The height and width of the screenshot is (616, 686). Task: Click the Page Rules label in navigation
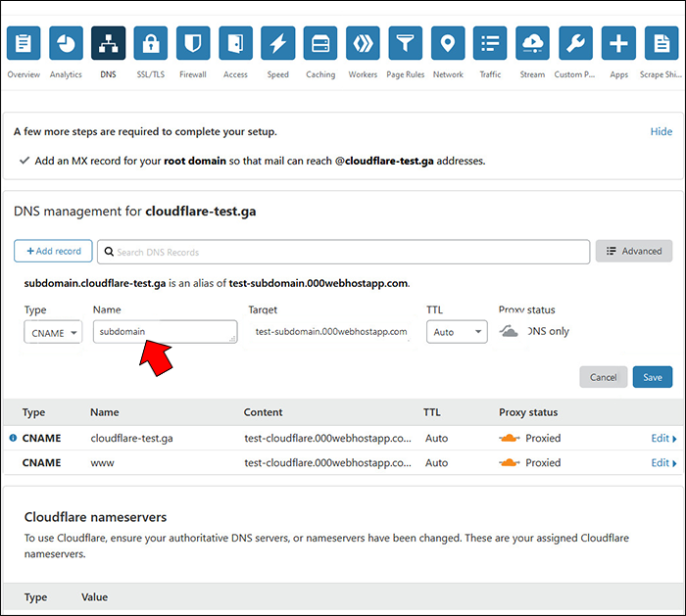(405, 74)
